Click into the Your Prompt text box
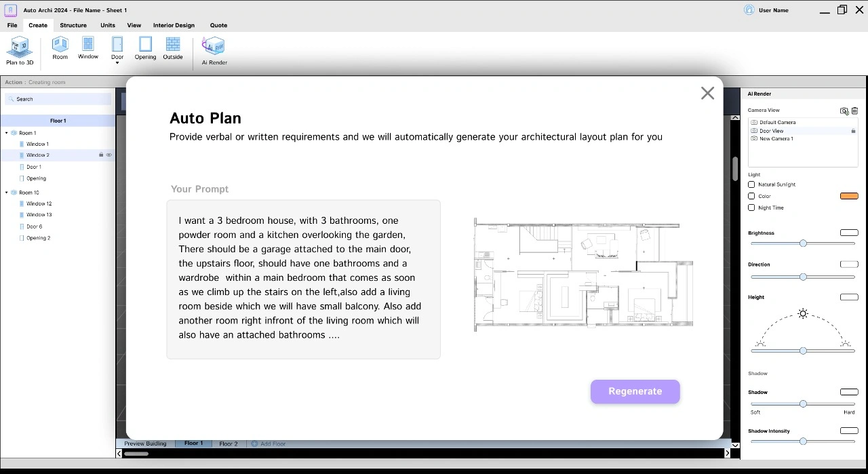 [x=303, y=279]
